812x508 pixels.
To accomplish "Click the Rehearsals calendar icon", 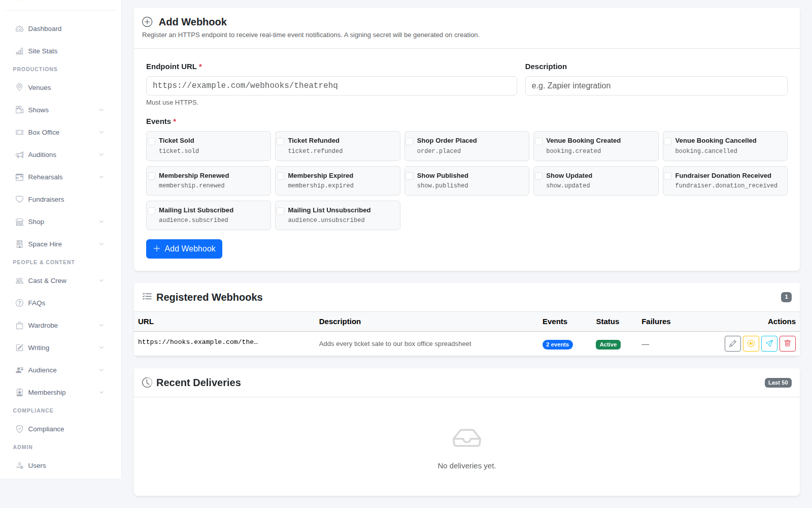I will (x=19, y=177).
